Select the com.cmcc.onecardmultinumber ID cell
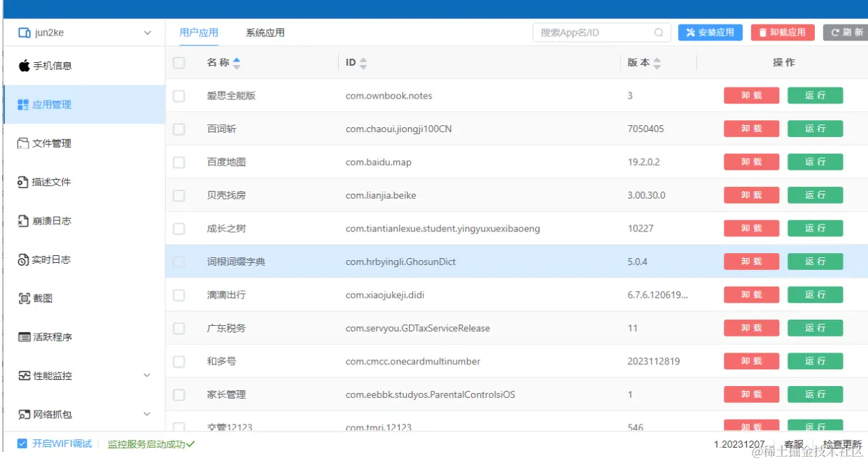 [x=412, y=362]
